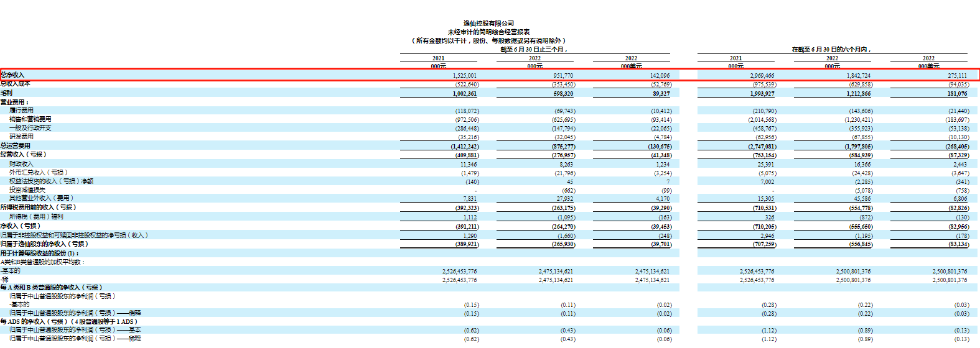Click the label 每 ADS 的净收入（亏损）
The image size is (980, 348).
(x=34, y=321)
